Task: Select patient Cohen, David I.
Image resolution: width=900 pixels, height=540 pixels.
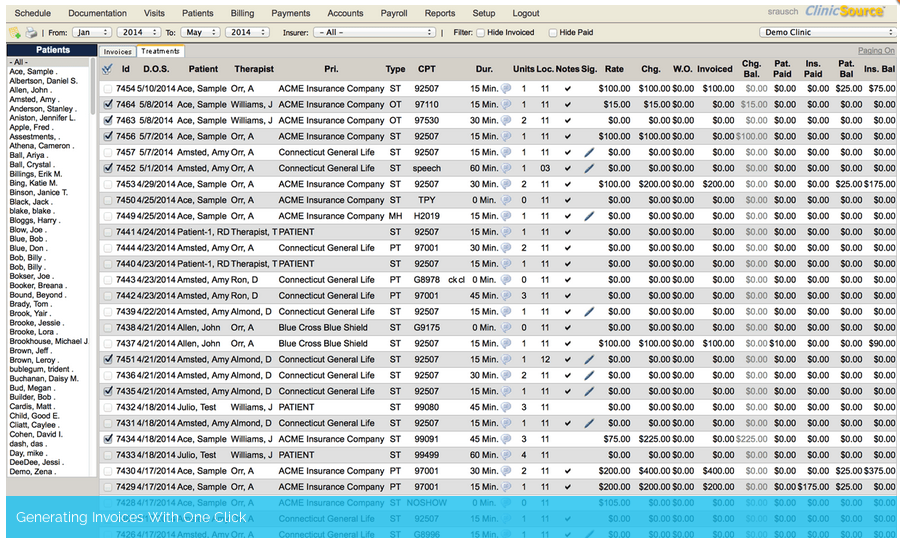Action: (36, 434)
